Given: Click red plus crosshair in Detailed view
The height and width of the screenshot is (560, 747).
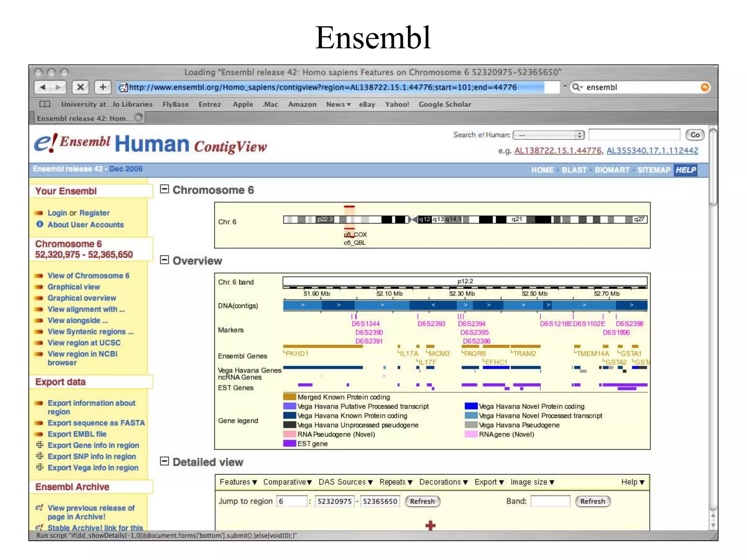Looking at the screenshot, I should point(430,525).
